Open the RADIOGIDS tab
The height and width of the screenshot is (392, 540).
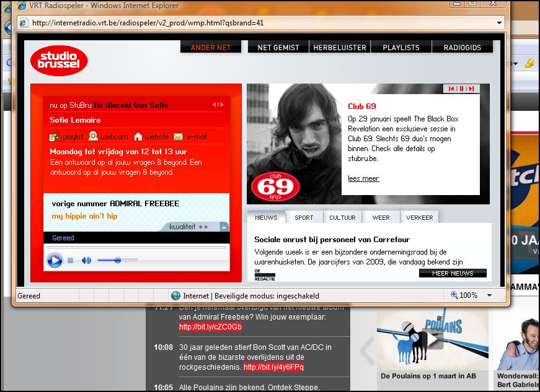point(463,47)
